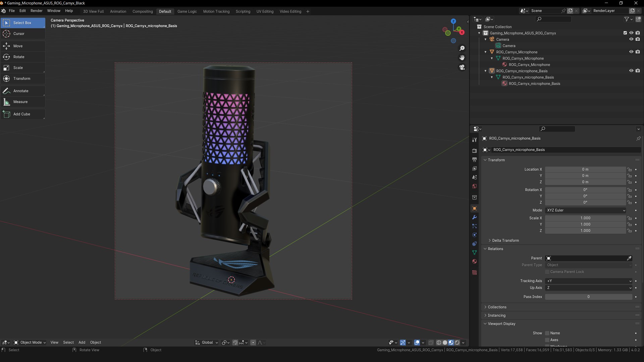Open the File menu

click(12, 11)
